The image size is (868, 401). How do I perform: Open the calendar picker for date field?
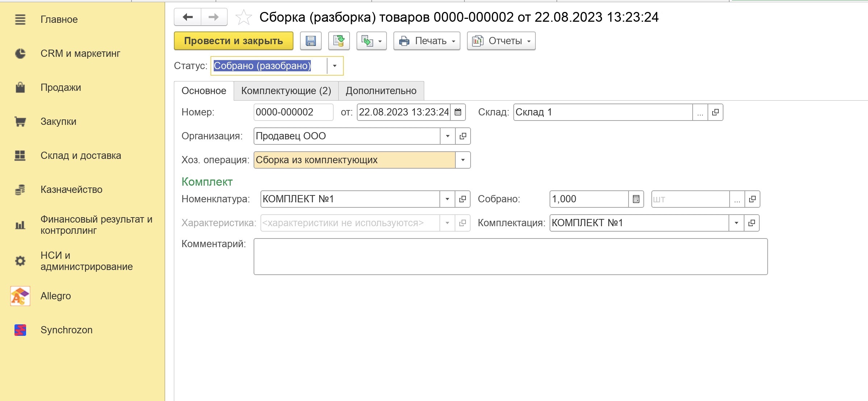458,112
